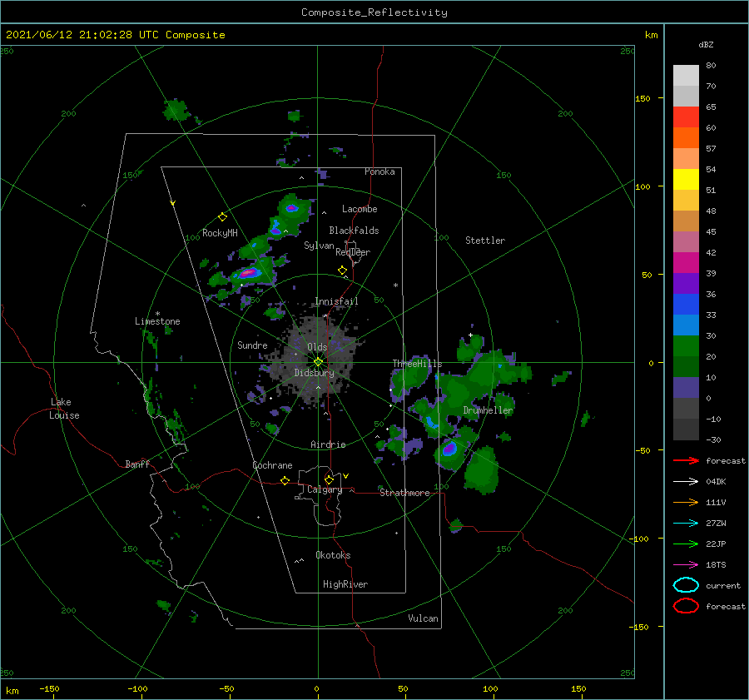Click the purple 36-39 dBZ color swatch
This screenshot has height=700, width=749.
[686, 284]
